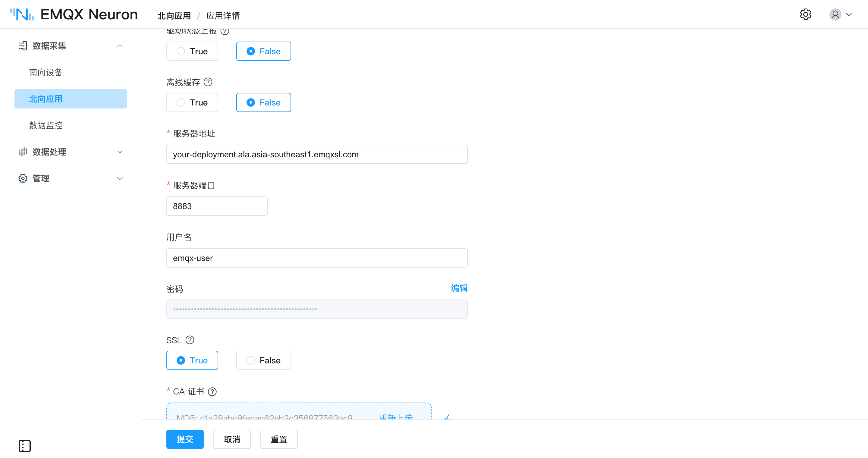
Task: Click the 数据处理 sidebar icon
Action: tap(23, 152)
